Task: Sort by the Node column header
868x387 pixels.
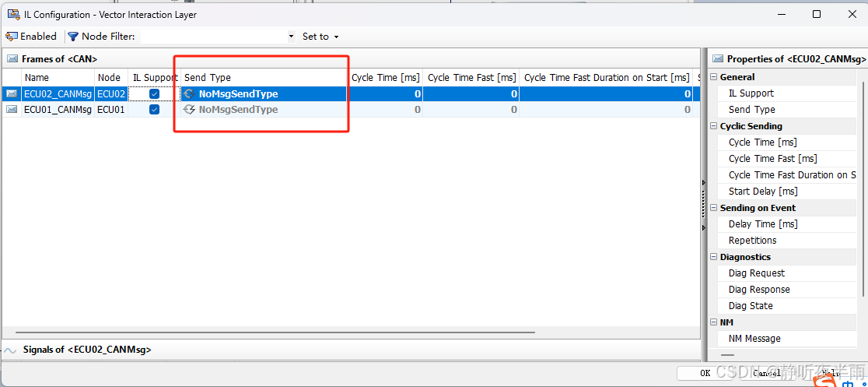Action: point(111,78)
